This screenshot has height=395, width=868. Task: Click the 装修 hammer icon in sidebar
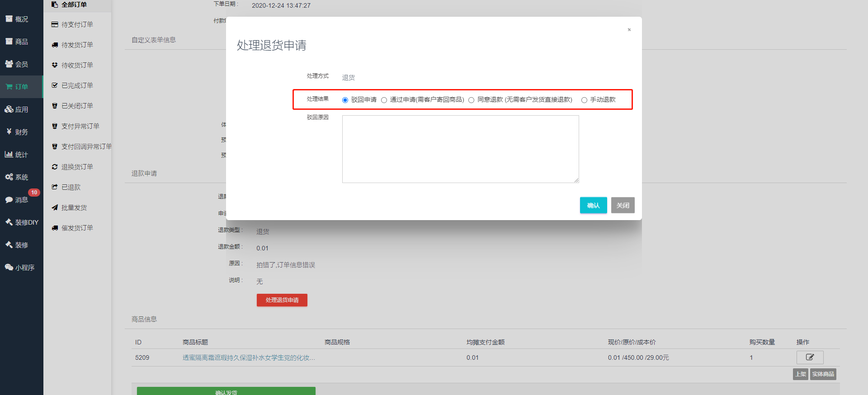coord(9,245)
